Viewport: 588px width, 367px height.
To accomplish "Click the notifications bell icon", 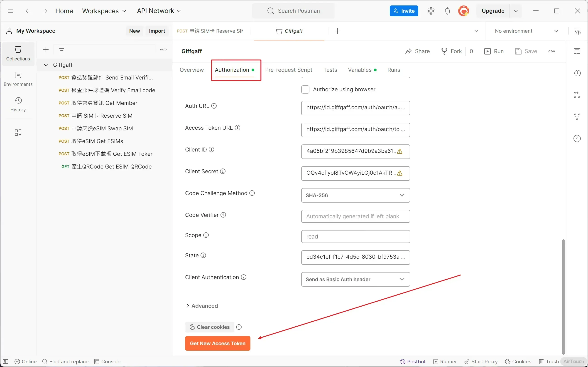I will [x=447, y=11].
